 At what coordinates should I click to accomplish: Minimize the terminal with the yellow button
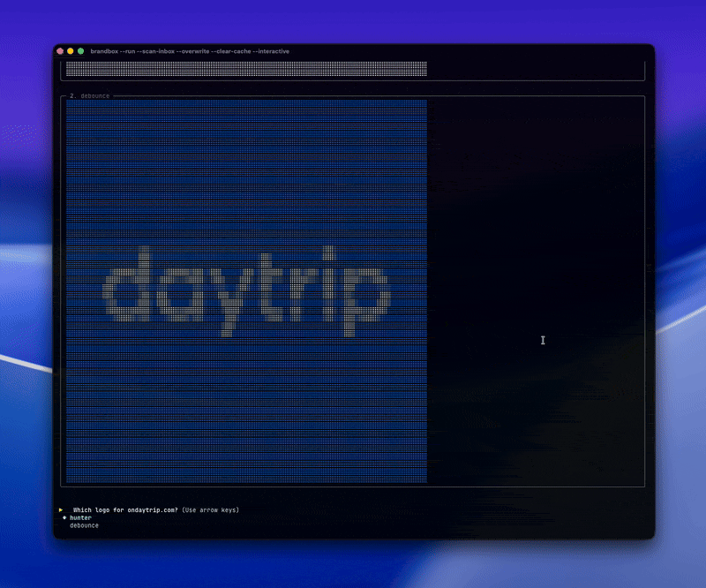click(71, 51)
